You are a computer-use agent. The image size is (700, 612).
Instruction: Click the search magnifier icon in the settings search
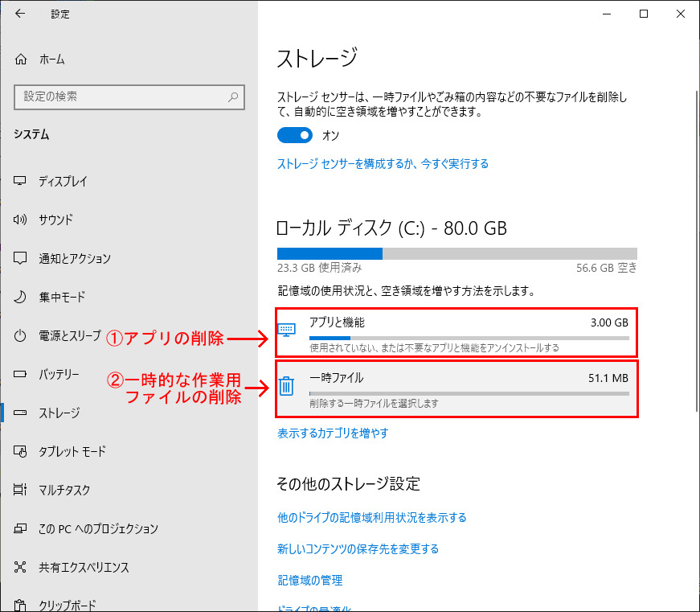point(233,97)
